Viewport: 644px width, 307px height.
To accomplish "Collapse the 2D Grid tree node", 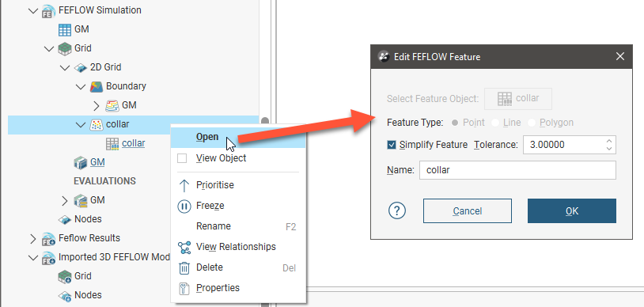I will tap(65, 67).
